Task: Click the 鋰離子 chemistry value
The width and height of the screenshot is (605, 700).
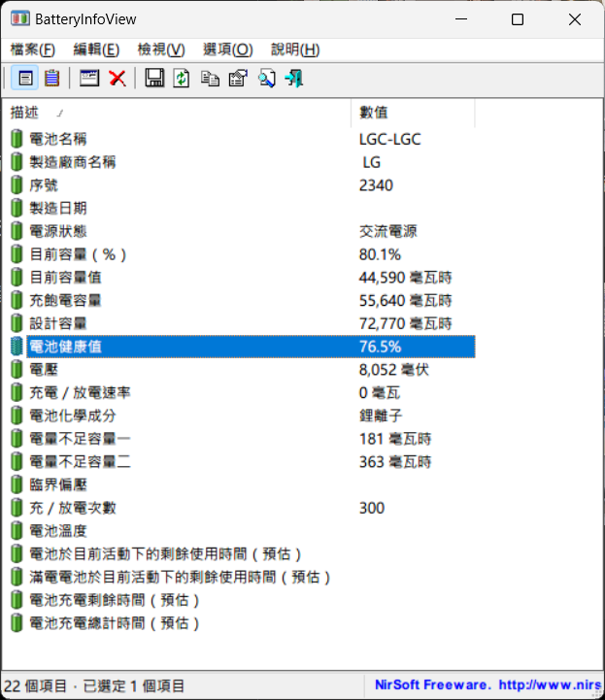Action: [x=381, y=416]
